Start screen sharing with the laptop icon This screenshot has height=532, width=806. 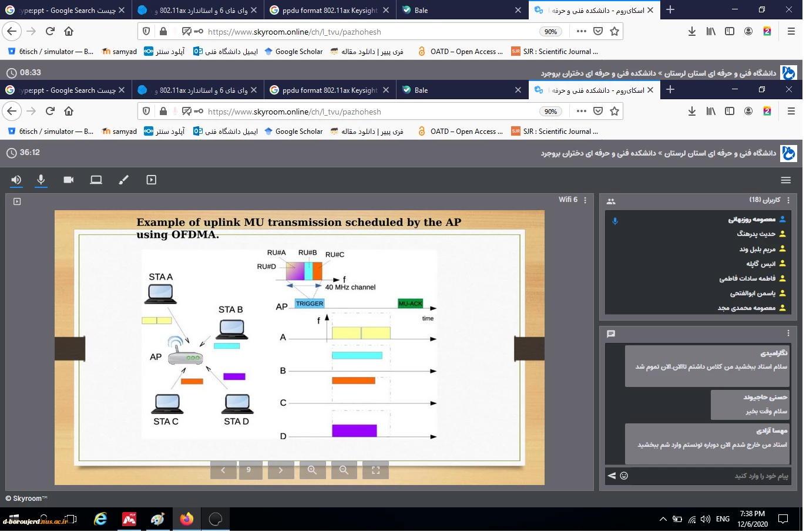pyautogui.click(x=96, y=180)
